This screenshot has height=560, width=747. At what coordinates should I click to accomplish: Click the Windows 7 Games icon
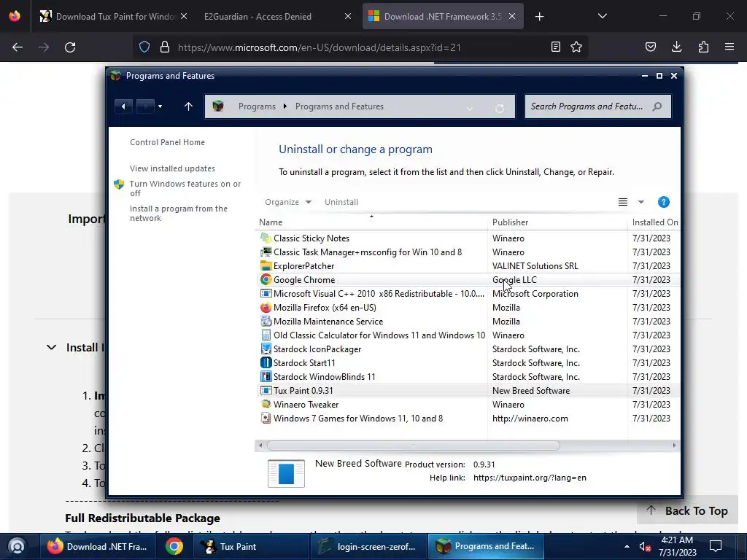266,418
